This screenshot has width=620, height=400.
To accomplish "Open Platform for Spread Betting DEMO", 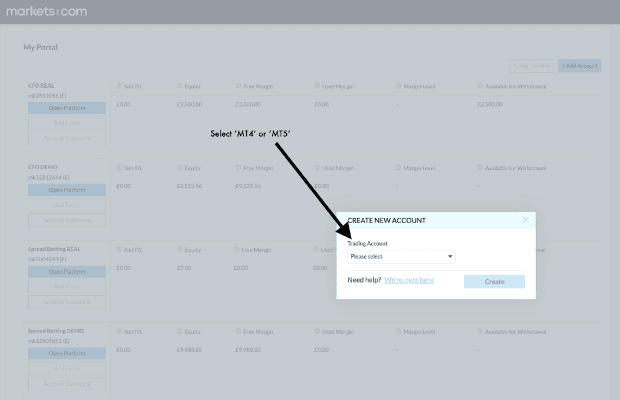I will (x=67, y=354).
